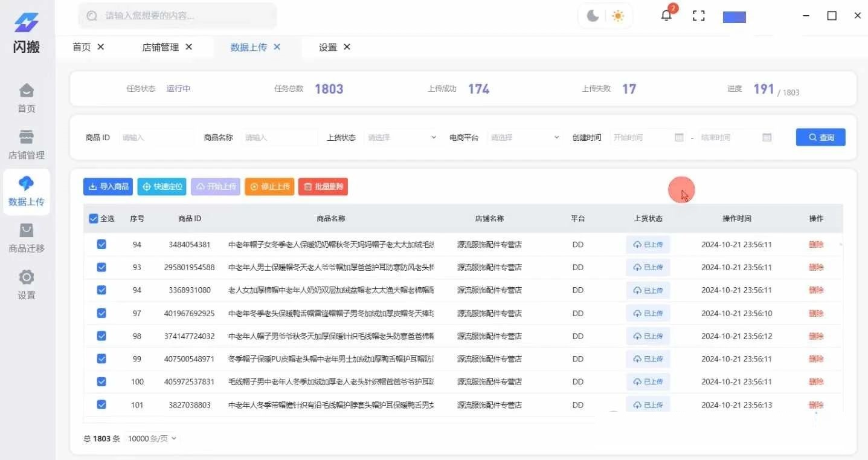Click the 商品名称 column header
The image size is (868, 460).
point(331,219)
